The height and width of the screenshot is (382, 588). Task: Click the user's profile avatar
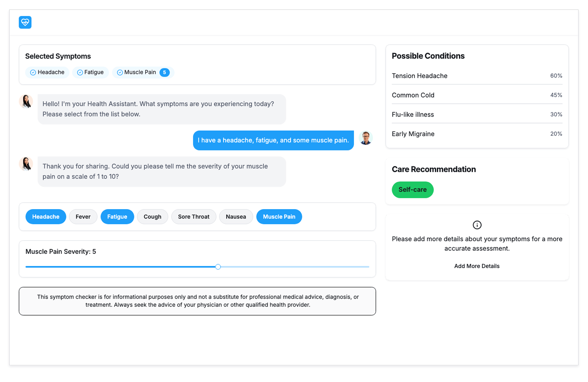tap(365, 138)
